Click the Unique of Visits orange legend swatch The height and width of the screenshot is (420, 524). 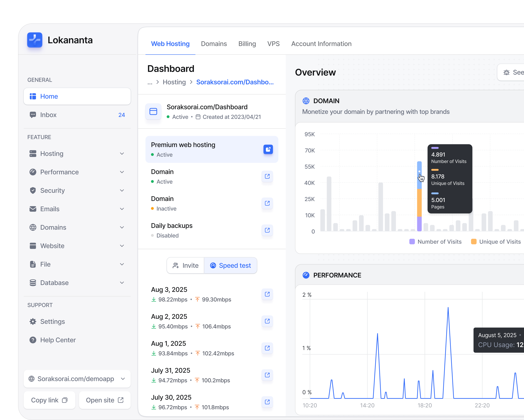[473, 242]
